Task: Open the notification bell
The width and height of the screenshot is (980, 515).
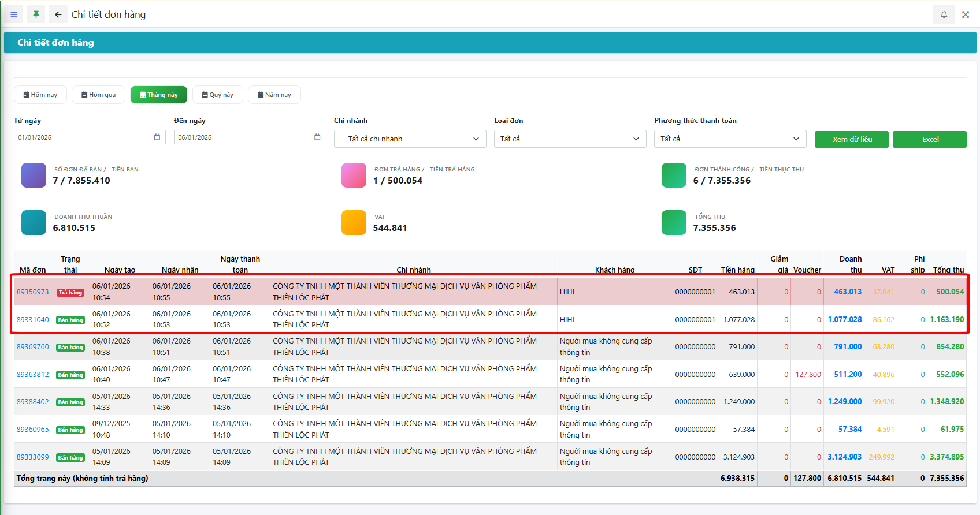Action: point(944,14)
